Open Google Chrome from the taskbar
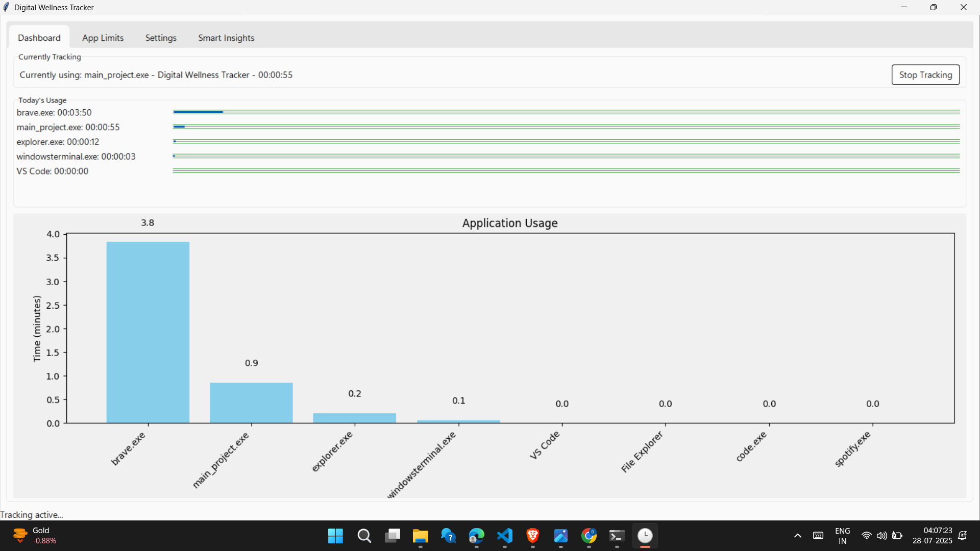 (589, 536)
